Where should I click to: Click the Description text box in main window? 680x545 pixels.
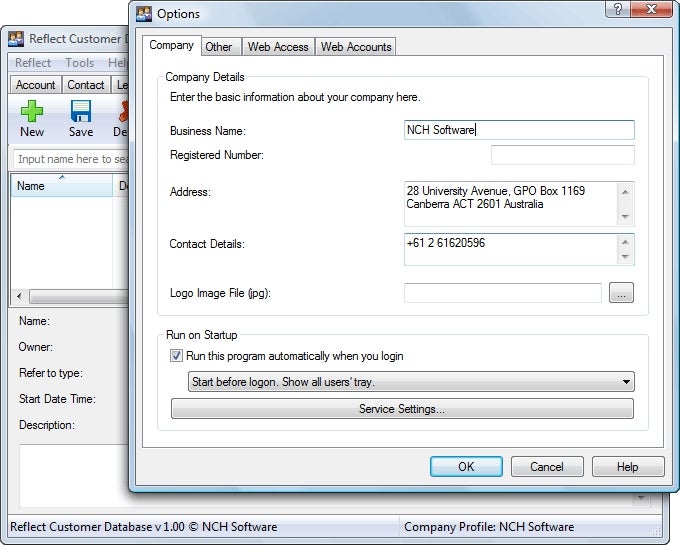(74, 476)
